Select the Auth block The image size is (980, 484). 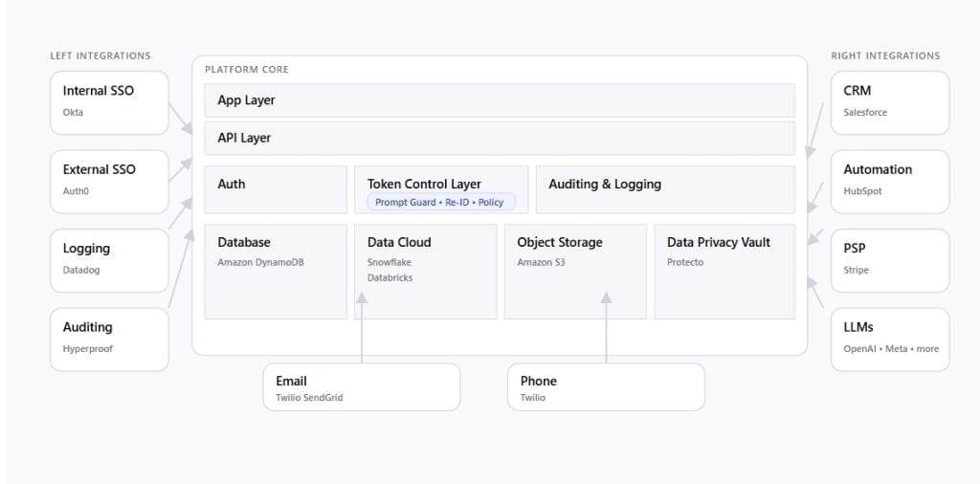coord(276,189)
